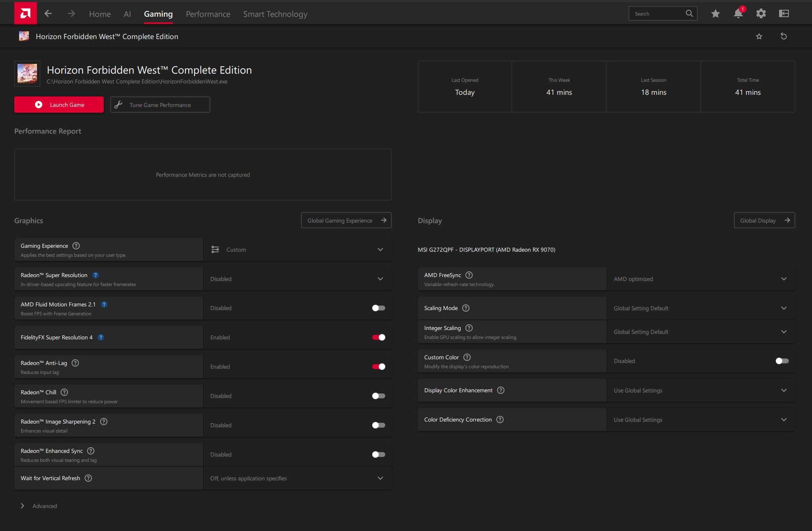Click Tune Game Performance button
This screenshot has width=812, height=531.
point(160,105)
